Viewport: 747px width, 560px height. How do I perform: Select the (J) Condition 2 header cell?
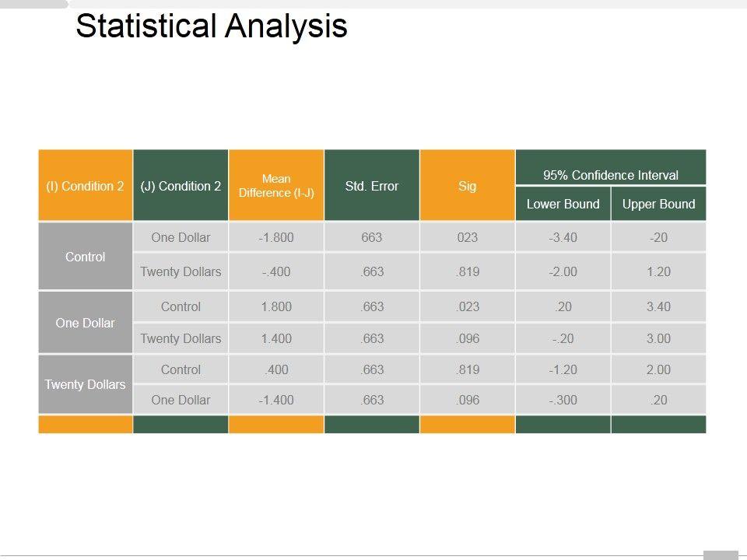tap(181, 186)
